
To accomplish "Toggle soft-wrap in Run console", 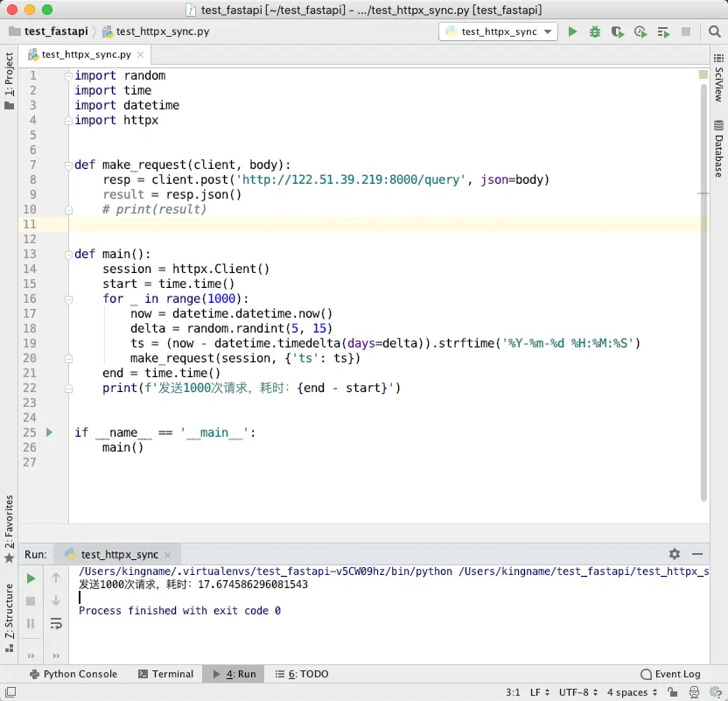I will coord(56,623).
